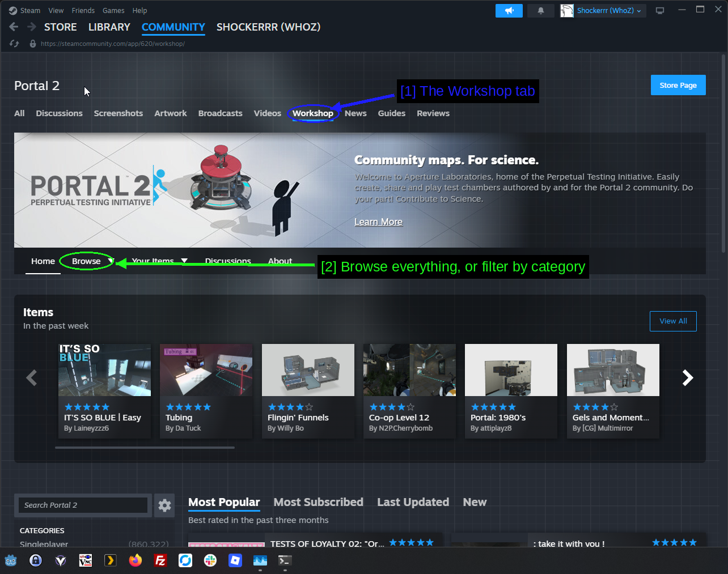Open the Portal: 1980's item thumbnail

pos(511,370)
